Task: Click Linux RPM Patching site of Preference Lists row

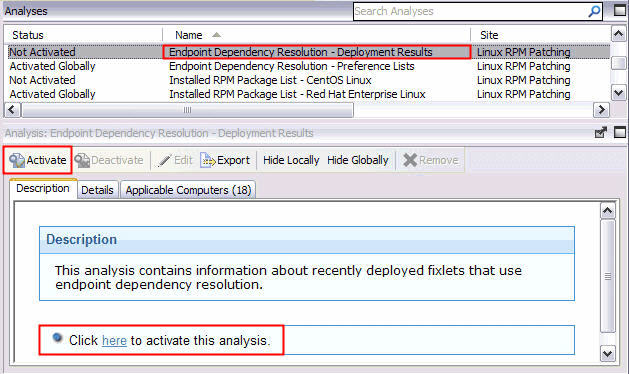Action: point(523,66)
